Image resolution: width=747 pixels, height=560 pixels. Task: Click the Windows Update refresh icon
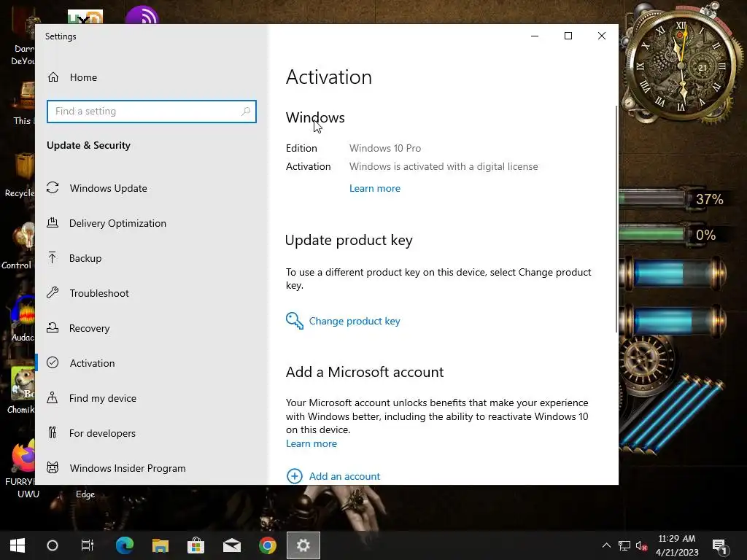(53, 187)
